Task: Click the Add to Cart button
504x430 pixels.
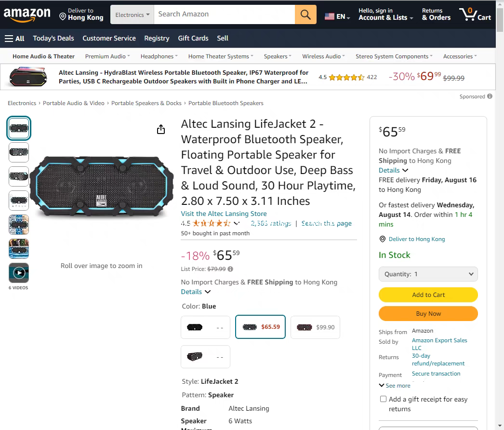Action: click(x=428, y=295)
